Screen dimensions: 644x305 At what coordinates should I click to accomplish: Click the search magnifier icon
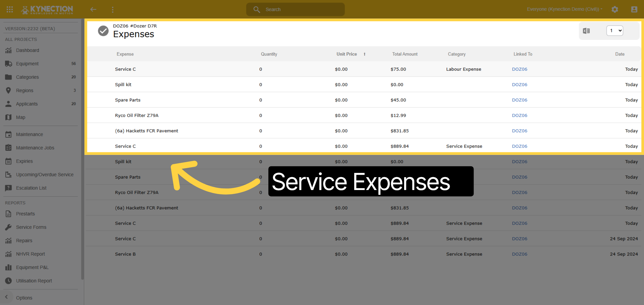[257, 9]
